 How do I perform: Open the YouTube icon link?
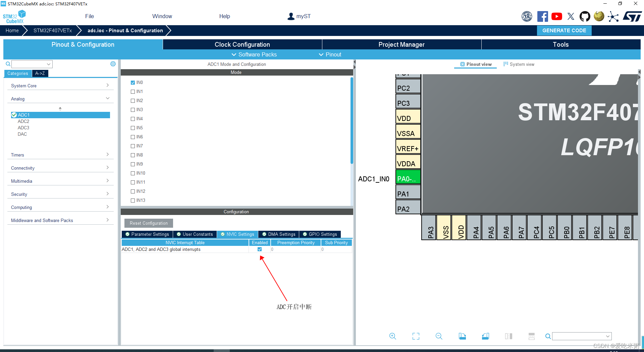[557, 16]
